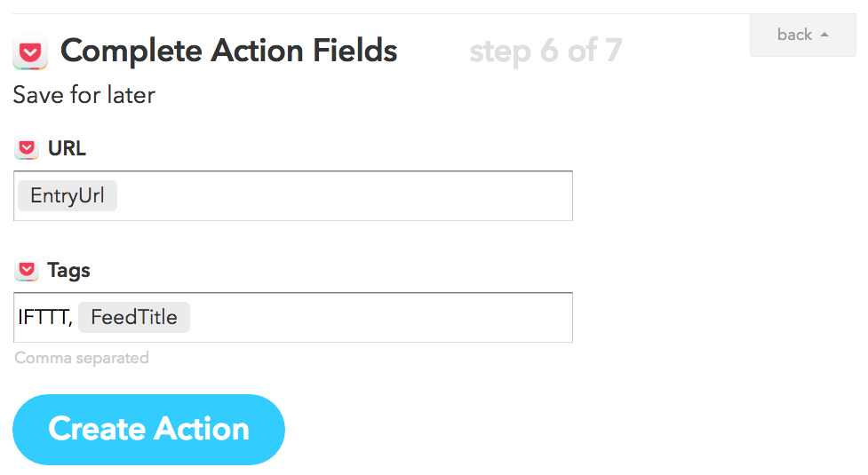Submit with the Create Action button

coord(148,429)
